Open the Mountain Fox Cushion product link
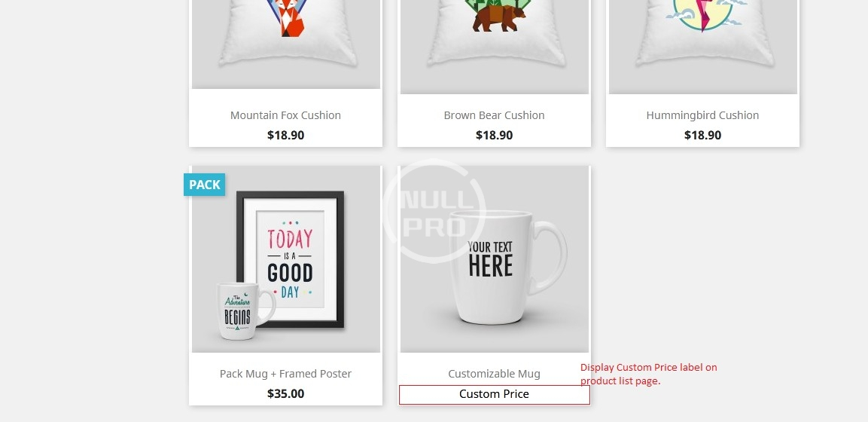The height and width of the screenshot is (422, 868). pos(285,115)
